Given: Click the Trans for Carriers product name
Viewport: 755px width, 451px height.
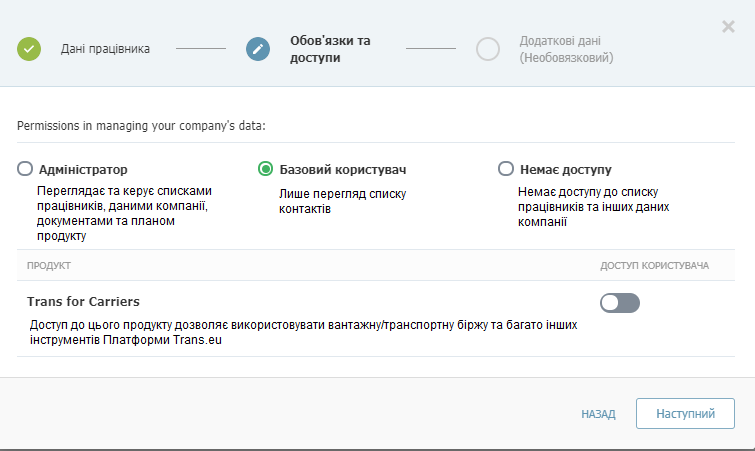Looking at the screenshot, I should [83, 302].
